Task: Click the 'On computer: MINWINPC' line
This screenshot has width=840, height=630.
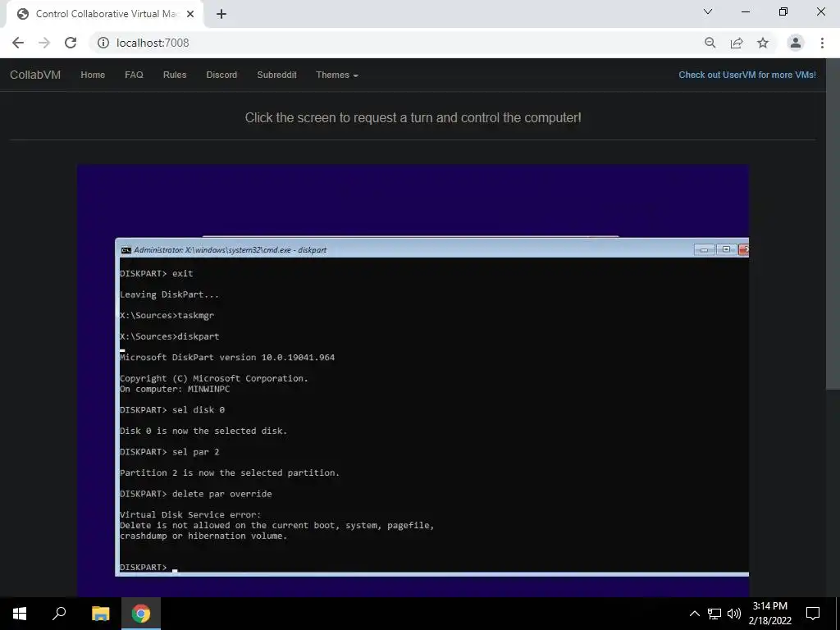Action: coord(175,389)
